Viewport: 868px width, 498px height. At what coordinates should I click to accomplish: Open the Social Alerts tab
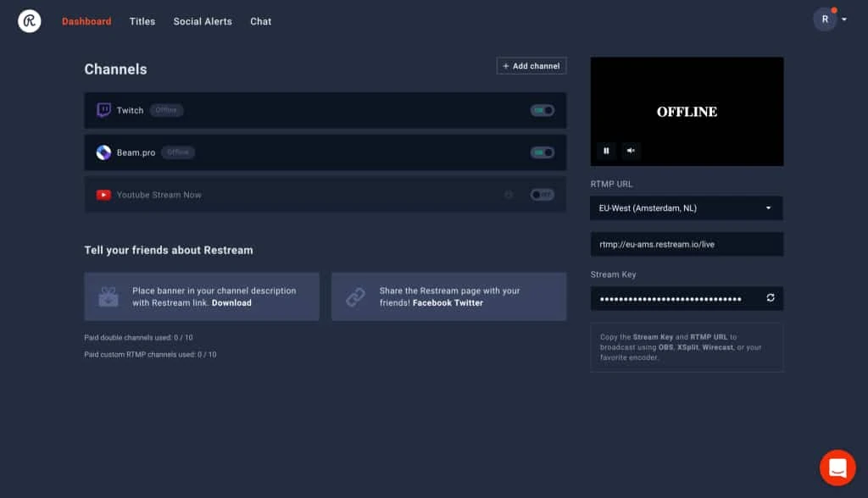[203, 21]
